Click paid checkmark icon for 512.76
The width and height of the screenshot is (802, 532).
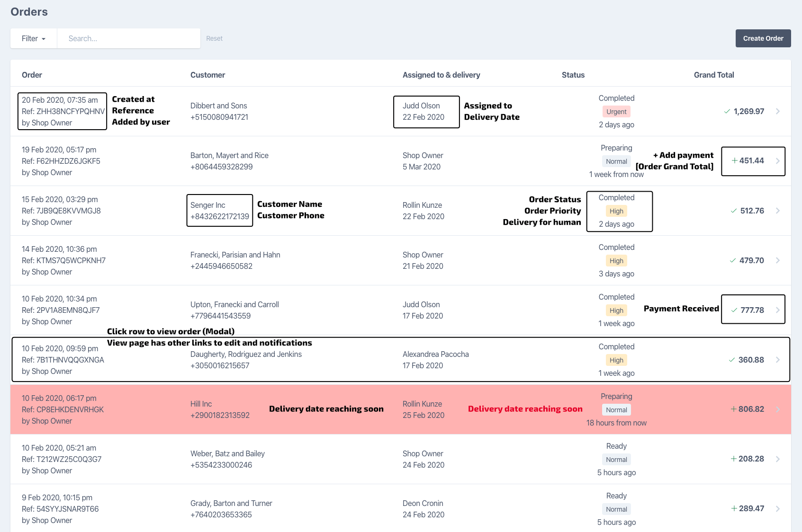734,211
